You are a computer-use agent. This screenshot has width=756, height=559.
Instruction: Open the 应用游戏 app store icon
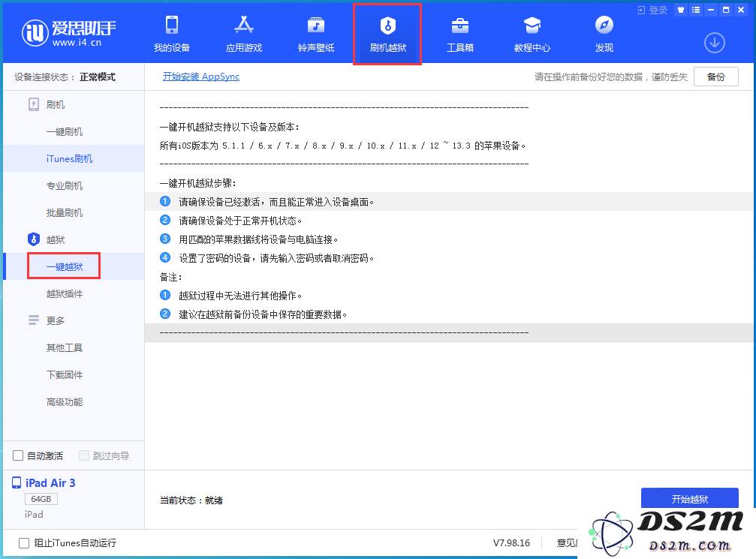pyautogui.click(x=244, y=25)
